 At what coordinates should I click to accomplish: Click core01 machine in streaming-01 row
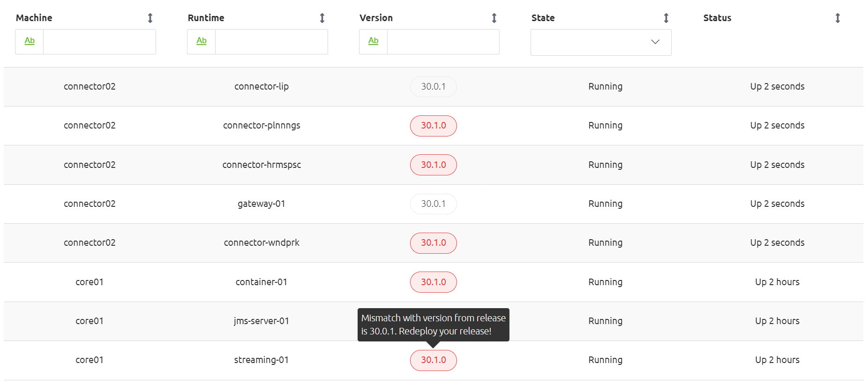pyautogui.click(x=90, y=360)
